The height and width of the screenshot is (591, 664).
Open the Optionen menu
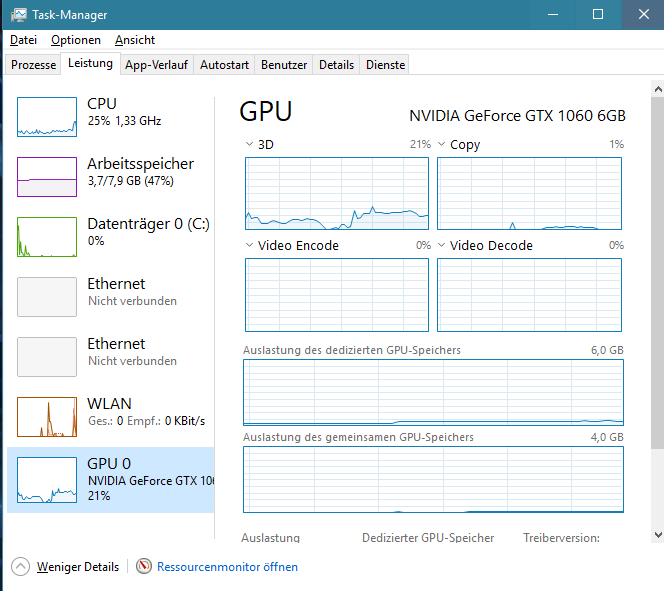(76, 40)
